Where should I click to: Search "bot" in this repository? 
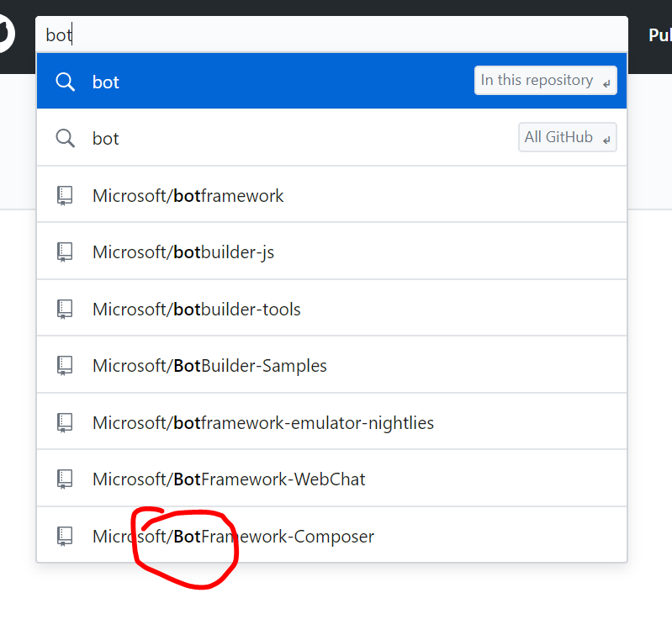click(331, 81)
